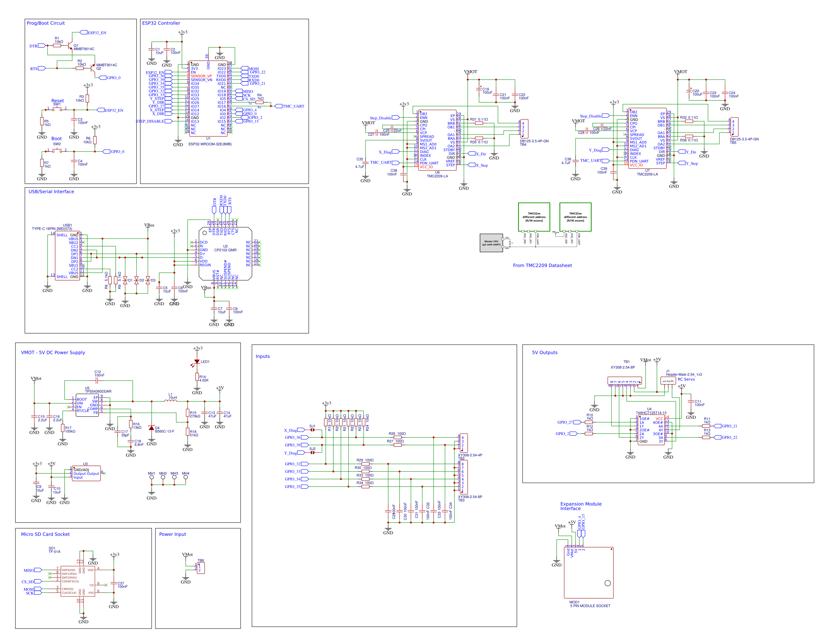Select the Q1 MMBT9014C transistor symbol
The width and height of the screenshot is (833, 644).
pos(70,45)
